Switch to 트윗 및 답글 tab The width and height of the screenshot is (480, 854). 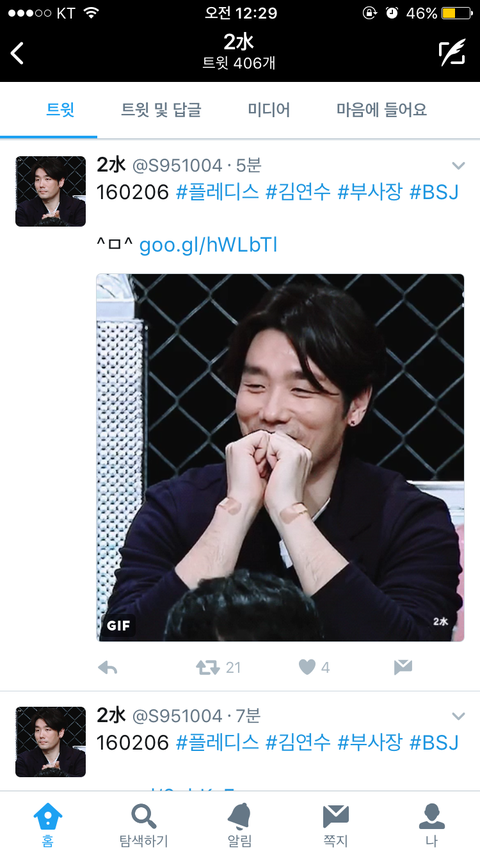coord(161,110)
